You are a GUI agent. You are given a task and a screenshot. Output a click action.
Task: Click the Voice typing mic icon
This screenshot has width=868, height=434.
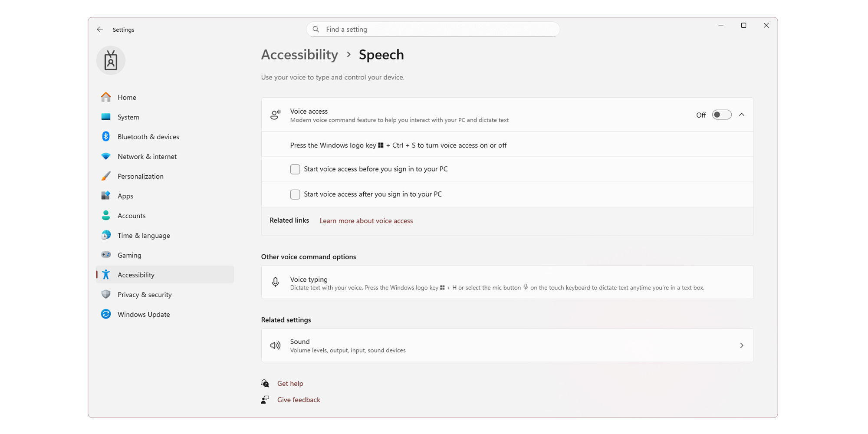coord(275,282)
